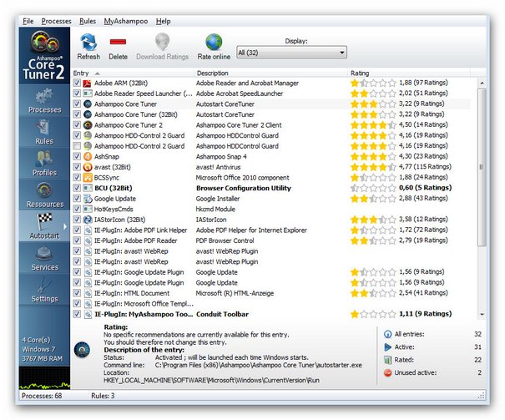
Task: Open the Processes menu
Action: click(57, 21)
